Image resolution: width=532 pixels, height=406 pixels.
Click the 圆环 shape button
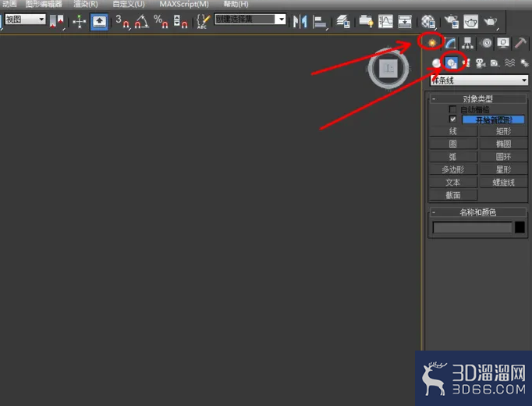[503, 157]
